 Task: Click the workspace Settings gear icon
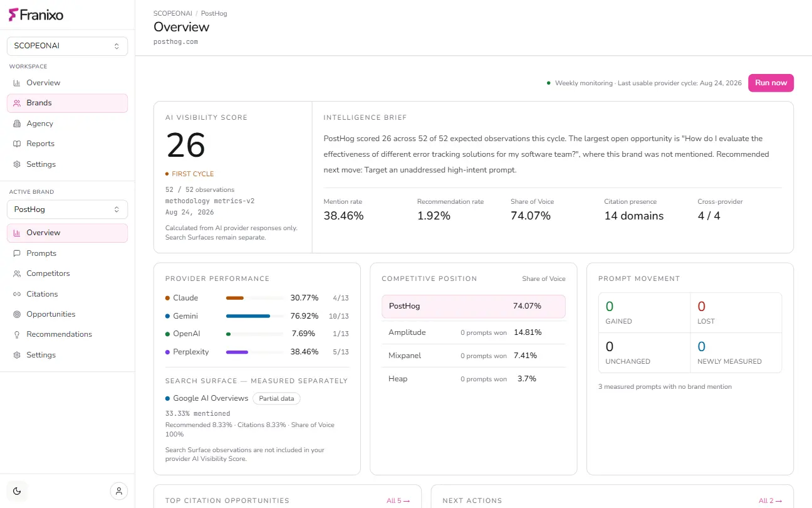click(17, 164)
